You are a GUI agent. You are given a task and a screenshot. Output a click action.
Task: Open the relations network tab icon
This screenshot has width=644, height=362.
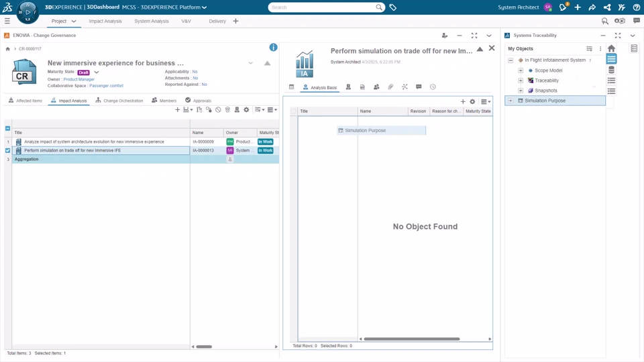click(405, 87)
